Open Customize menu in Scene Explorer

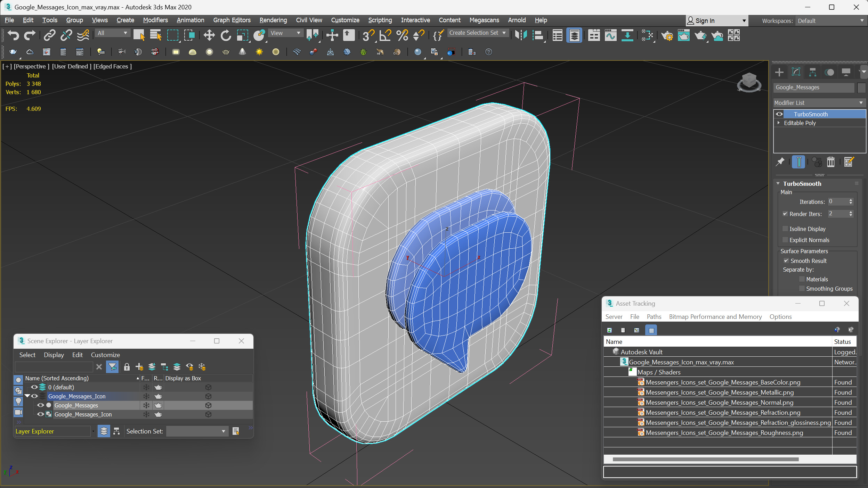point(105,355)
